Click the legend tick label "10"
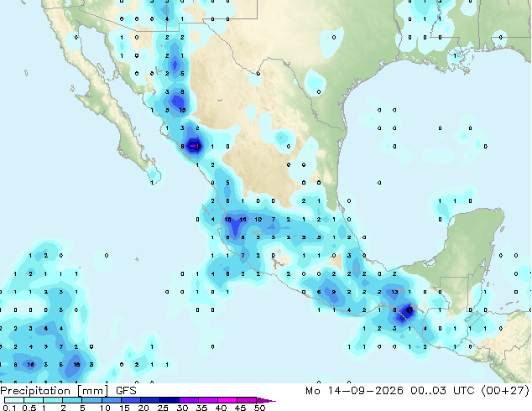This screenshot has height=411, width=532. point(105,408)
